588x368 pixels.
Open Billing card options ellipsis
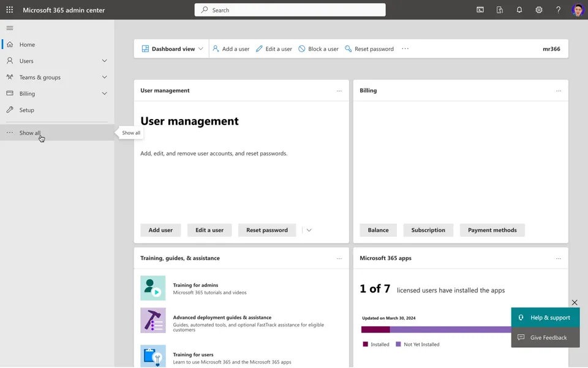click(559, 91)
